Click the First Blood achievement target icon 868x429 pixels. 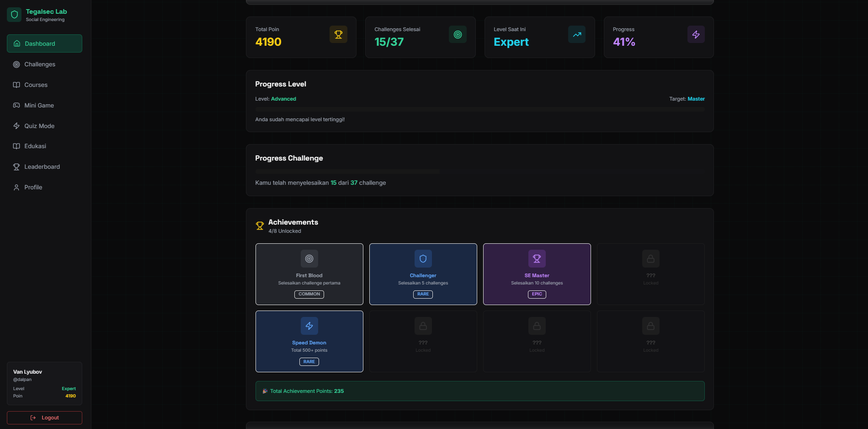tap(309, 259)
